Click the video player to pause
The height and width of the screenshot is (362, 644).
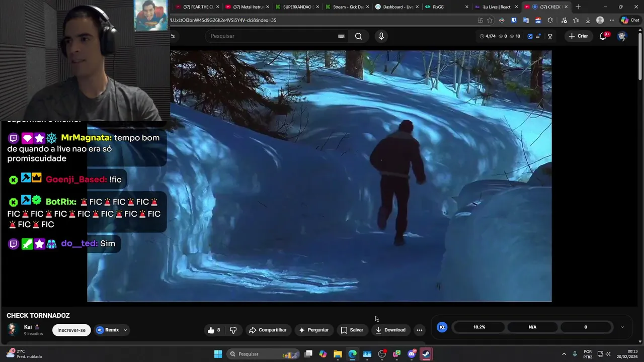(319, 176)
